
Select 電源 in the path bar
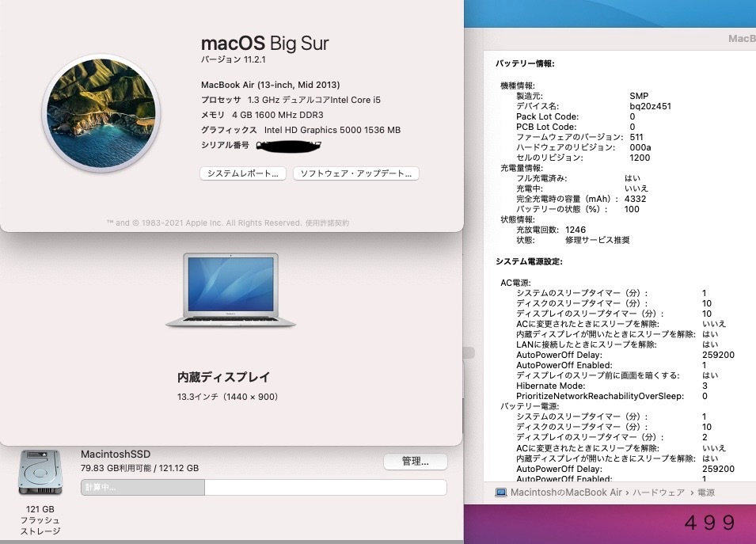click(x=706, y=493)
